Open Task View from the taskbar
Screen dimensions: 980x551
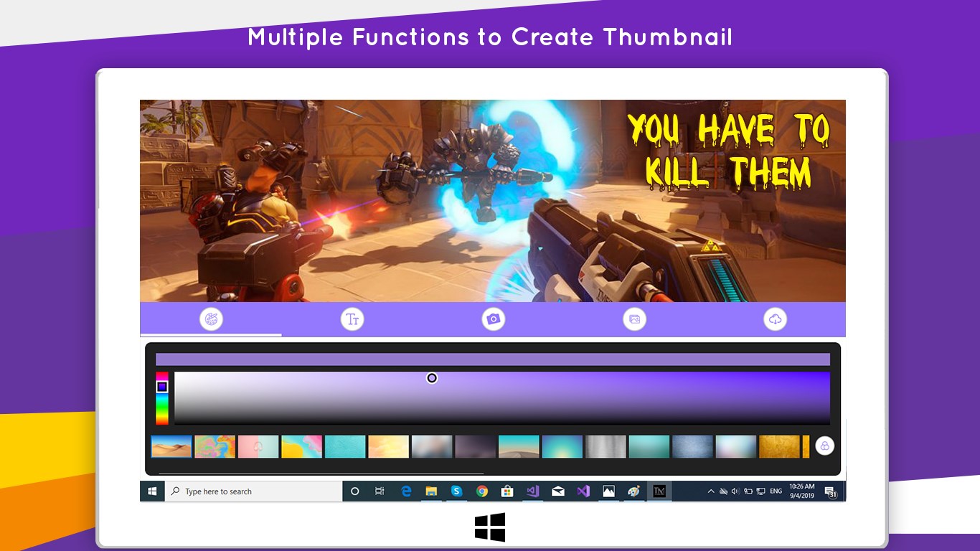coord(380,491)
